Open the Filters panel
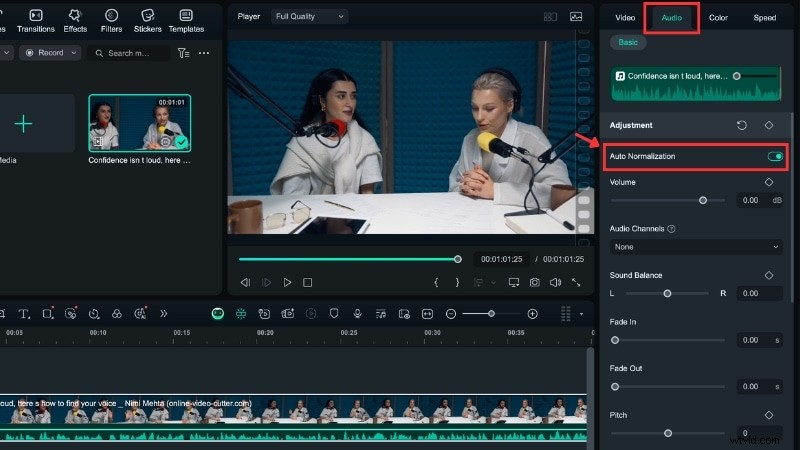Screen dimensions: 800x450 click(111, 21)
